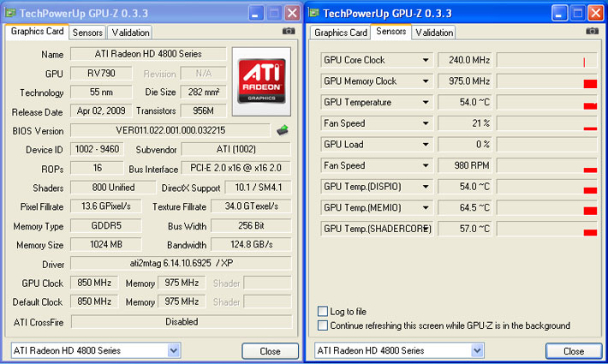Image resolution: width=608 pixels, height=364 pixels.
Task: Click camera screenshot icon in left GPU-Z window
Action: click(289, 31)
